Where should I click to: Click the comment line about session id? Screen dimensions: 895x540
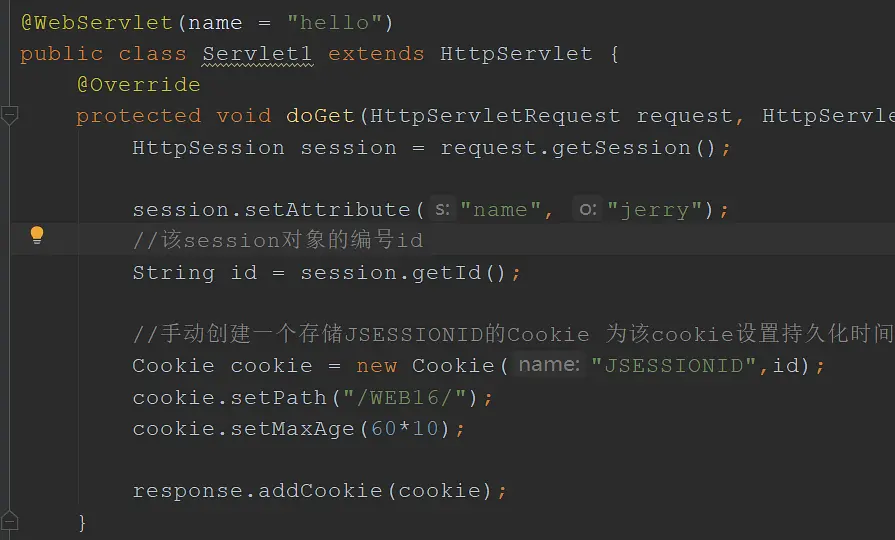coord(278,240)
